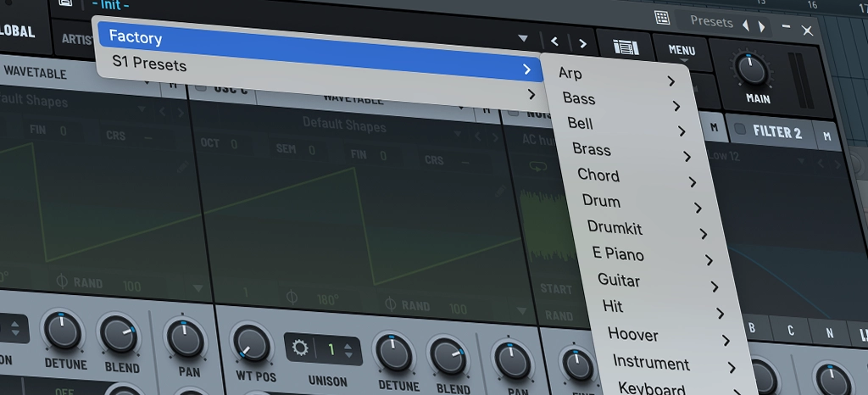Select next preset in wrapper Presets box
Viewport: 868px width, 395px height.
coord(762,26)
